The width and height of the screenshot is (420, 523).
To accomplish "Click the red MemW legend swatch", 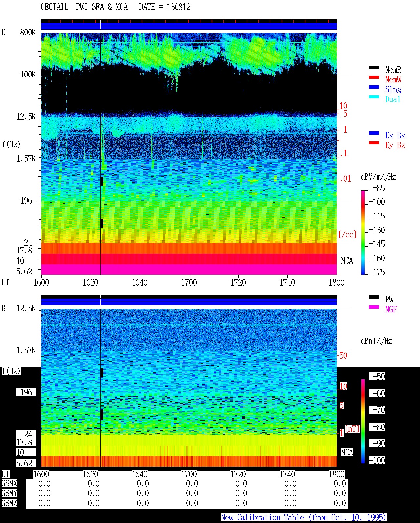I will pos(374,77).
